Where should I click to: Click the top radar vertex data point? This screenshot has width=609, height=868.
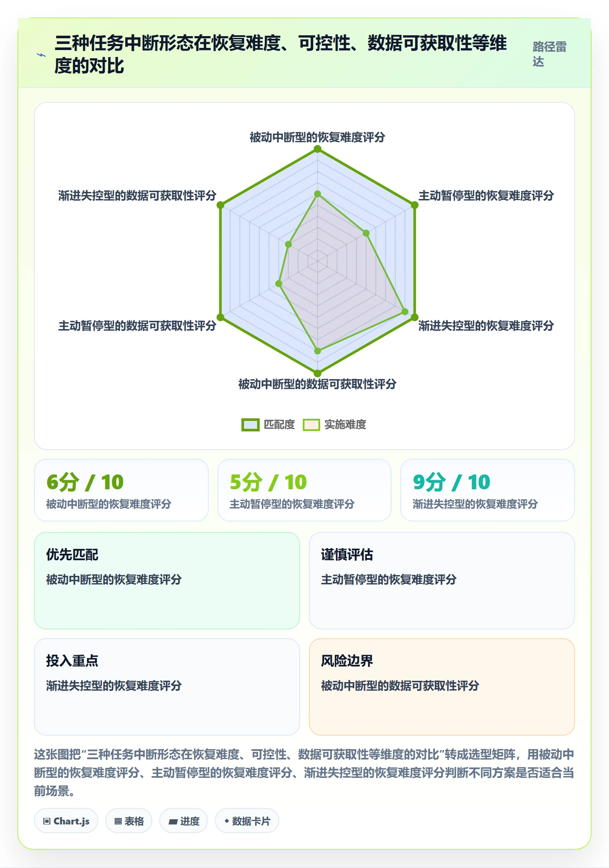coord(318,149)
